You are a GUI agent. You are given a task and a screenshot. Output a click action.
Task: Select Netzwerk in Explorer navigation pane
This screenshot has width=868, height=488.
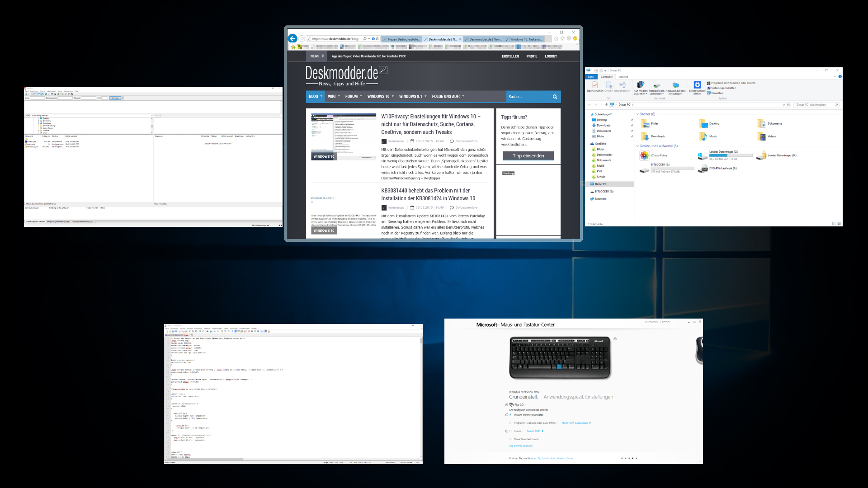(599, 199)
